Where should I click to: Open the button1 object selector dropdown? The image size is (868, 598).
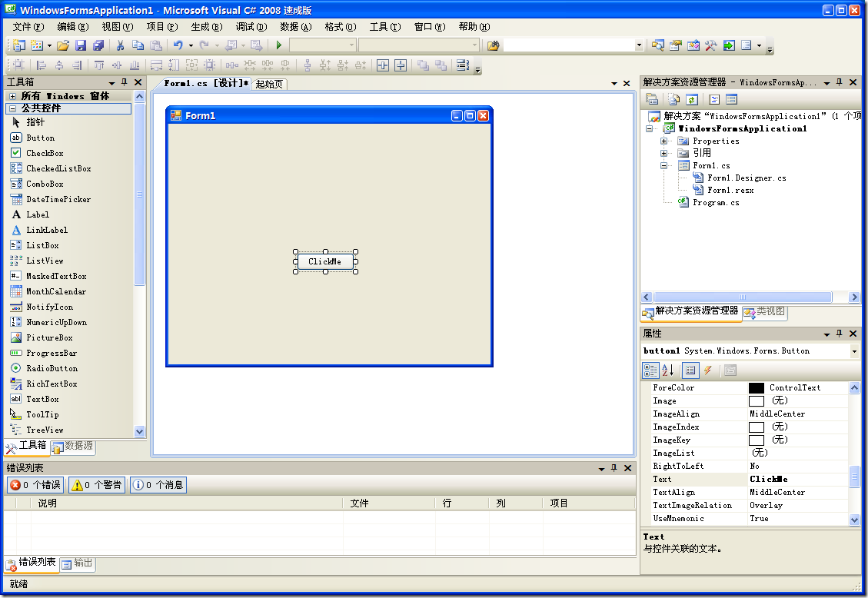pyautogui.click(x=854, y=351)
